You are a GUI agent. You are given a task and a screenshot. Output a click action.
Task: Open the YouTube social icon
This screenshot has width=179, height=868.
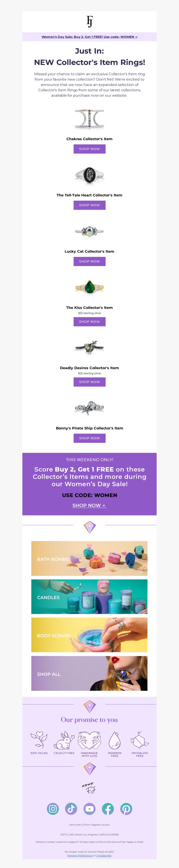89,809
